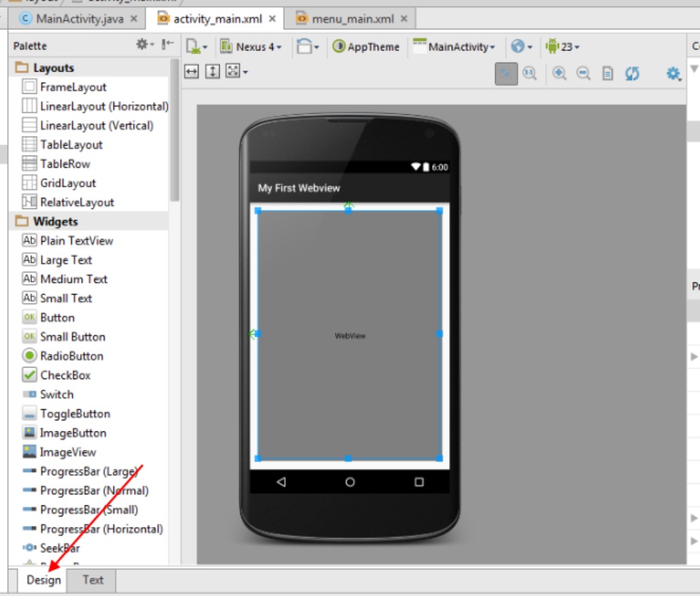The height and width of the screenshot is (596, 700).
Task: Click the preview errors document icon
Action: (606, 73)
